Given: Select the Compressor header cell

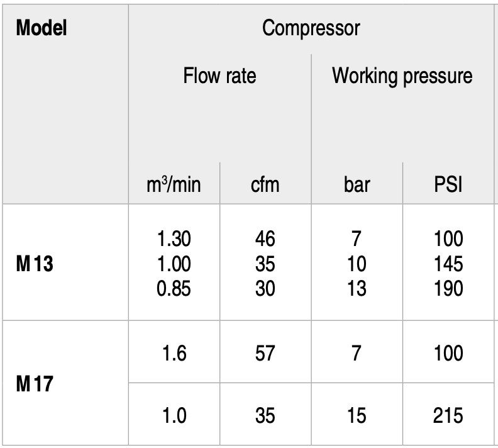Looking at the screenshot, I should [311, 29].
